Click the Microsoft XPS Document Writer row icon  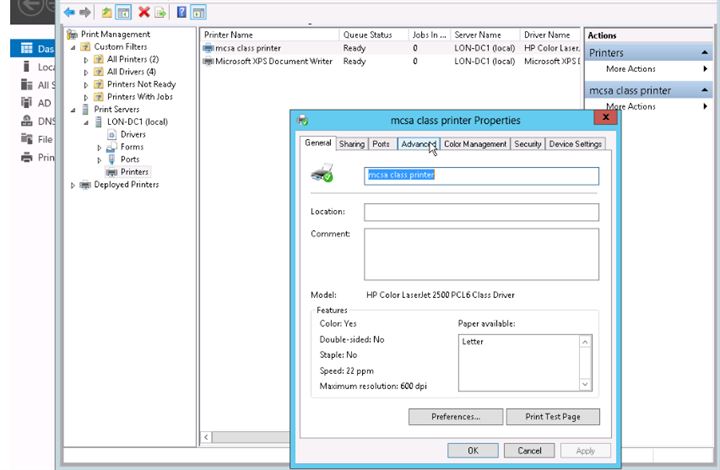(x=208, y=61)
